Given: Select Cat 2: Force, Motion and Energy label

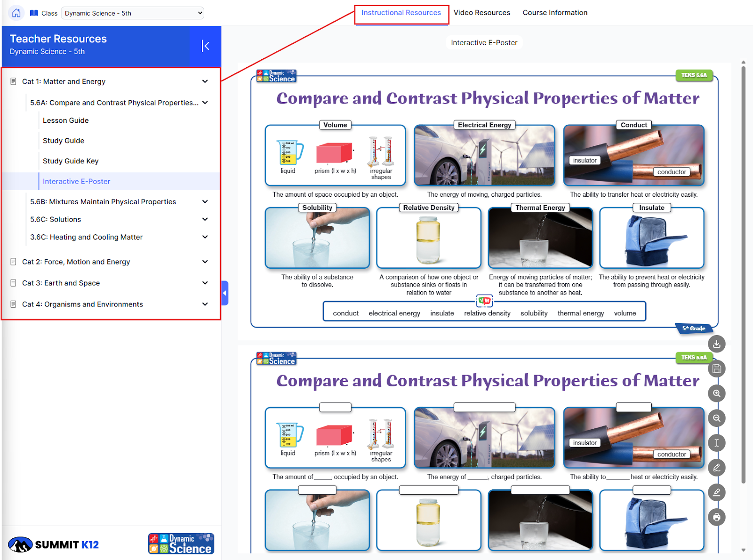Looking at the screenshot, I should tap(76, 262).
